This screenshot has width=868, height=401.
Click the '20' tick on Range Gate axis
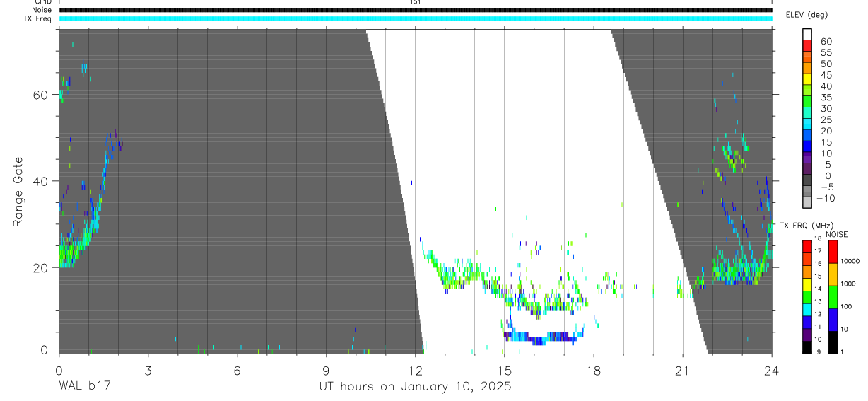click(x=42, y=268)
